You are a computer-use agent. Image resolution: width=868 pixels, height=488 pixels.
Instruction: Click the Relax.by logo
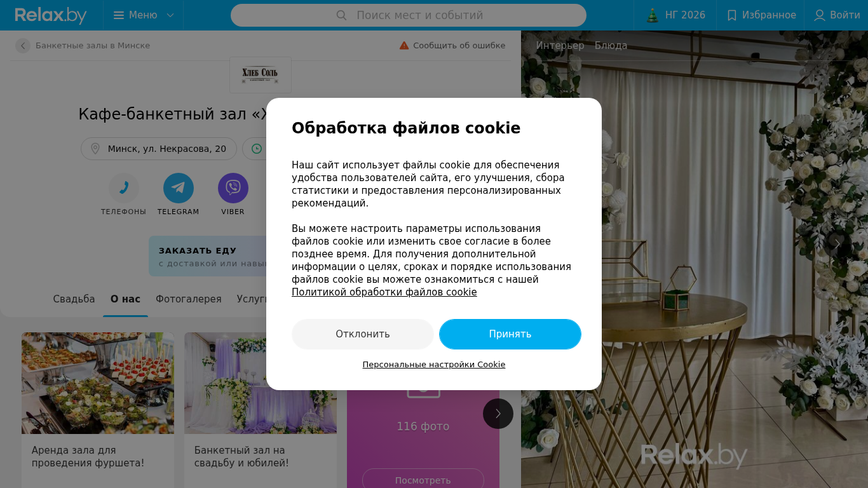51,15
